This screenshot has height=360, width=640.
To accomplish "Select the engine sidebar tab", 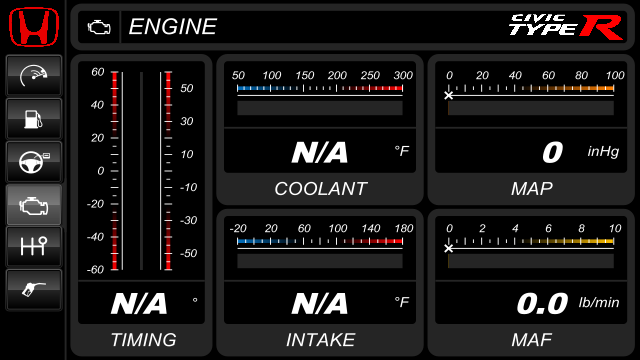I will tap(34, 204).
